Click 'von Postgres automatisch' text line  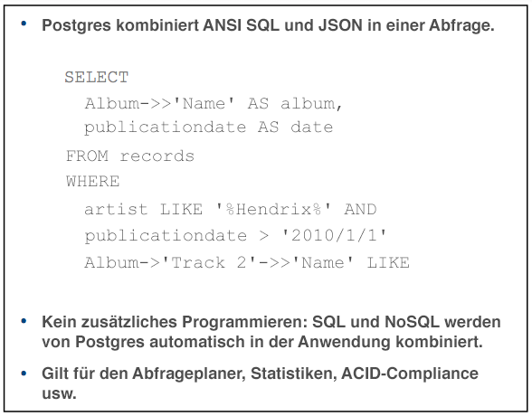coord(143,342)
